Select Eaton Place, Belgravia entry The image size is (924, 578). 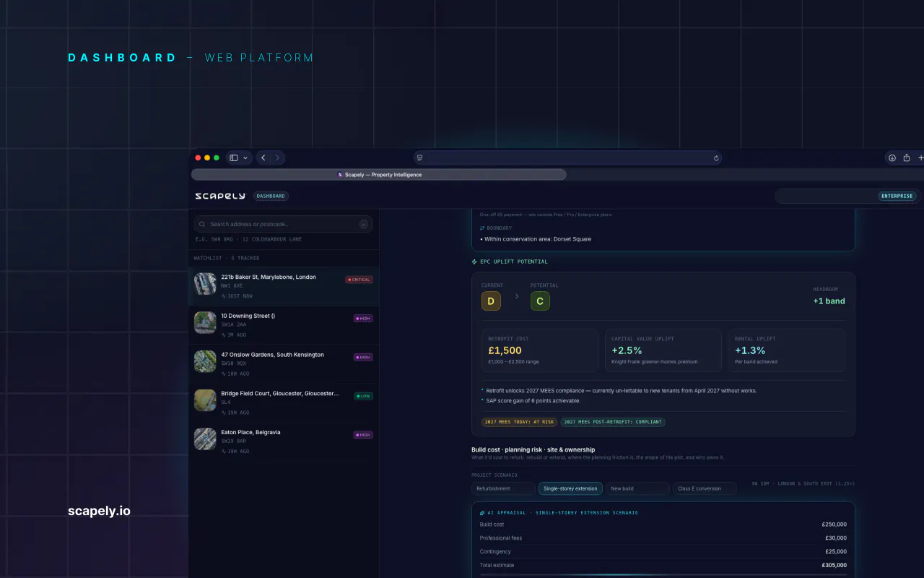click(x=284, y=441)
